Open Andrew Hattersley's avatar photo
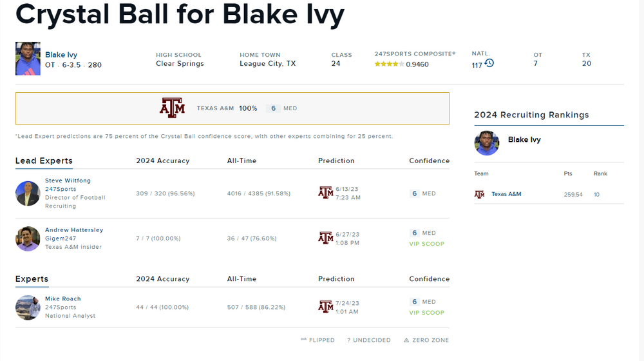 tap(28, 239)
